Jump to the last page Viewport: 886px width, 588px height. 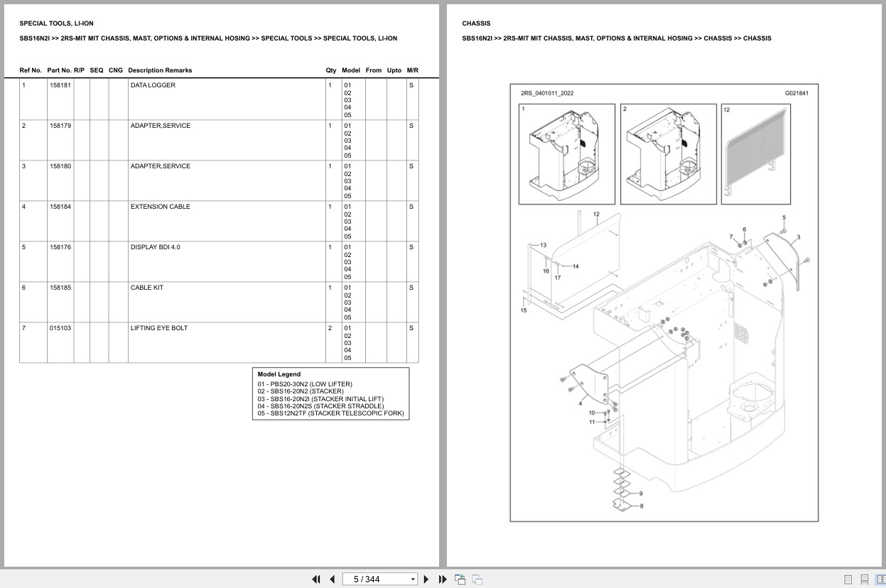point(443,579)
